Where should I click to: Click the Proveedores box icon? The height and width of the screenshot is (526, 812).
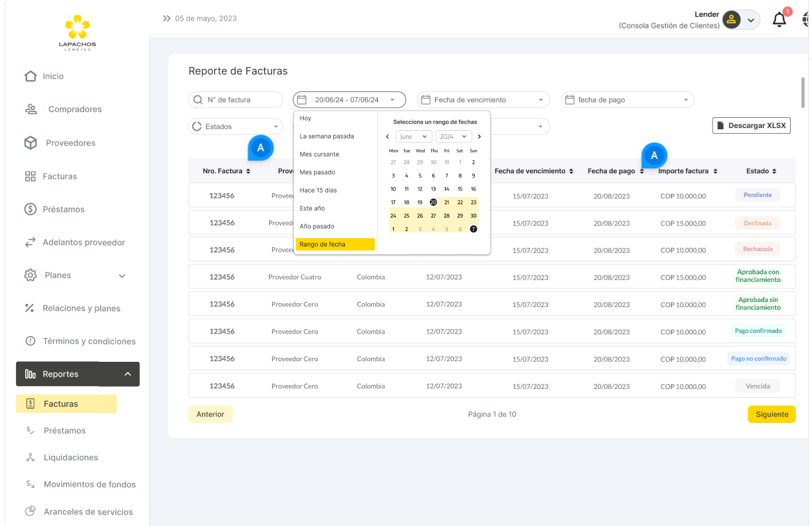coord(30,143)
